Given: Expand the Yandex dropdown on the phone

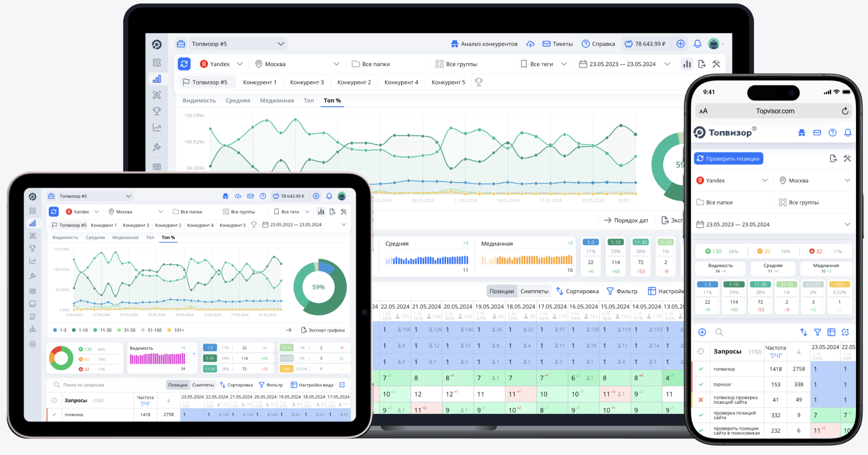Looking at the screenshot, I should (732, 180).
